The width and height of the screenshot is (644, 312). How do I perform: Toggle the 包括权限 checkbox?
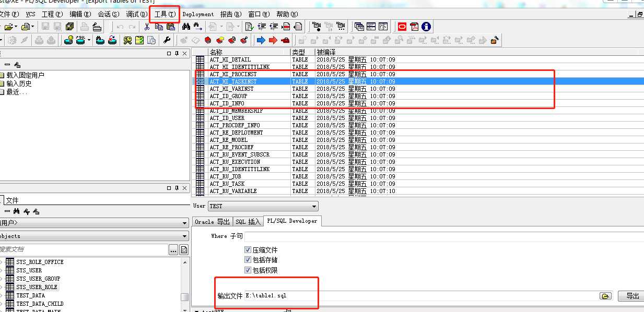click(x=248, y=270)
